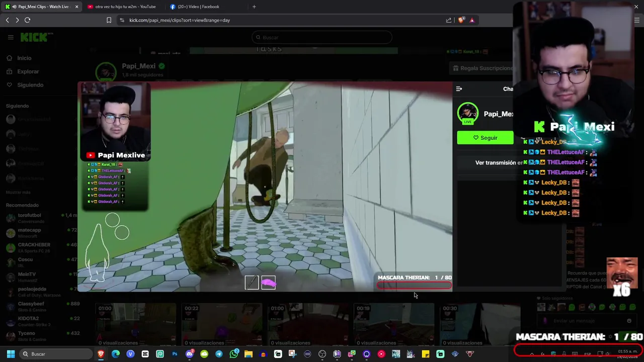The height and width of the screenshot is (362, 644).
Task: Close the Papi_Mexi Clips tab
Action: coord(76,7)
